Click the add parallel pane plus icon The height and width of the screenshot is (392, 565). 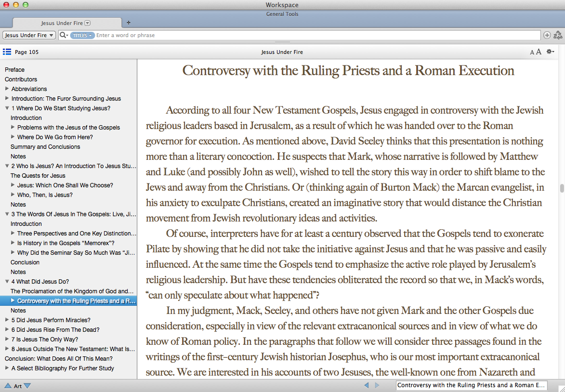coord(547,35)
